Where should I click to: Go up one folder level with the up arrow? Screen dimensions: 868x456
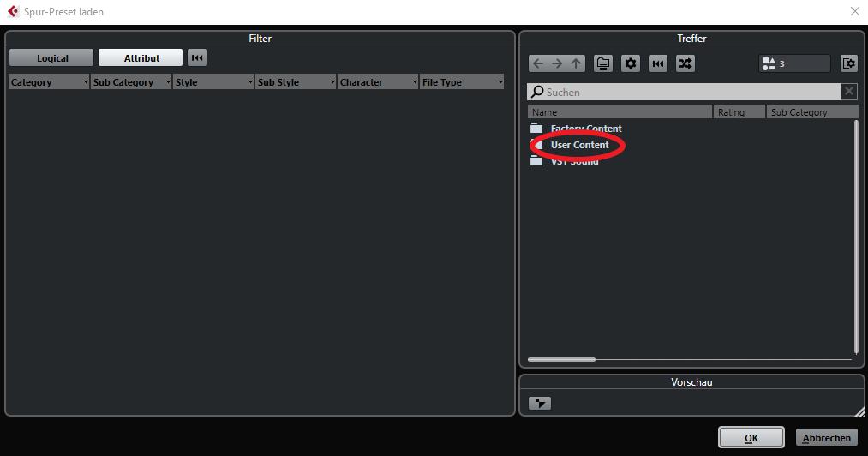pos(577,63)
